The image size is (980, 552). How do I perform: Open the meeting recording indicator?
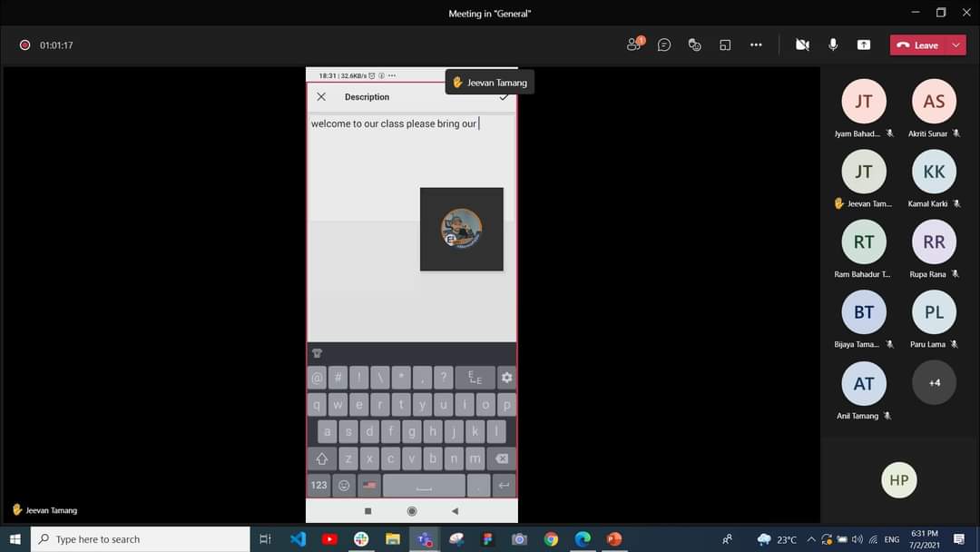(24, 44)
